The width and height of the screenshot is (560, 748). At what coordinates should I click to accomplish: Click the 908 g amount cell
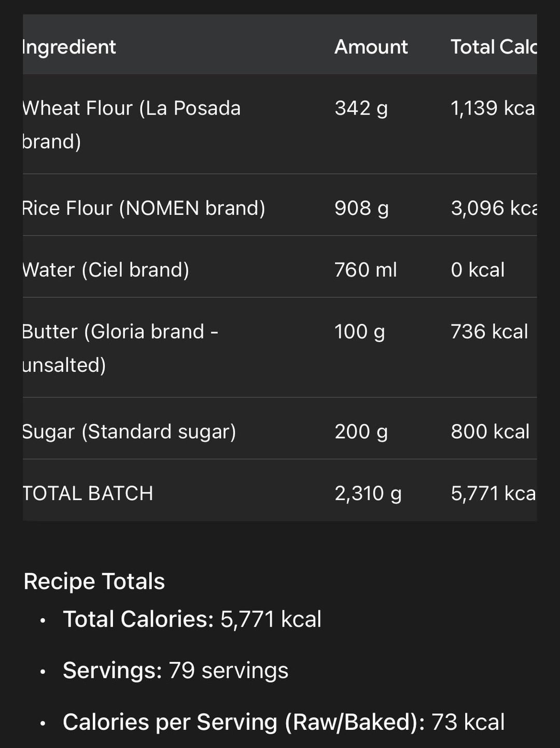pyautogui.click(x=361, y=208)
